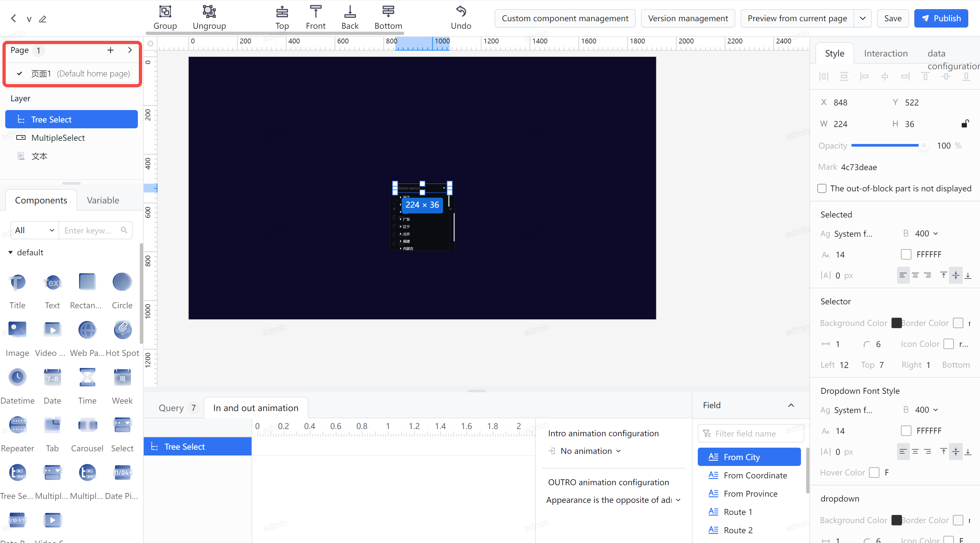
Task: Open font weight dropdown in Dropdown Font Style
Action: click(x=926, y=409)
